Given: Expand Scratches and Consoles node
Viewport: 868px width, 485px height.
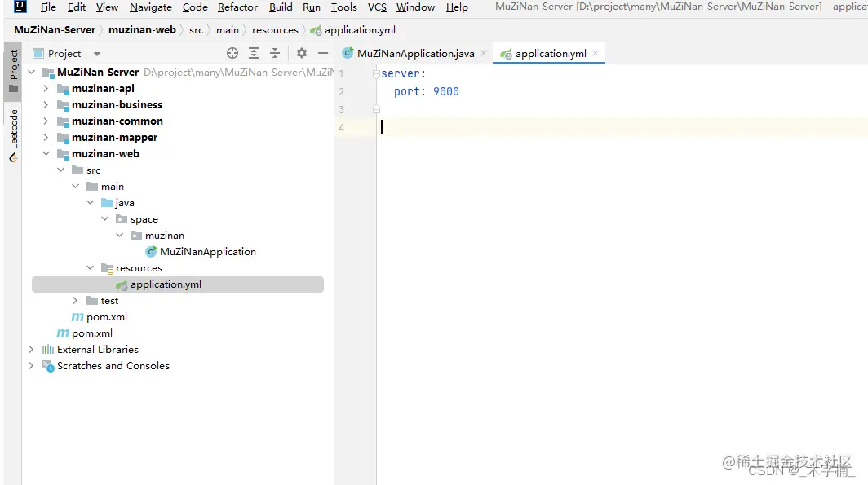Looking at the screenshot, I should click(x=32, y=365).
